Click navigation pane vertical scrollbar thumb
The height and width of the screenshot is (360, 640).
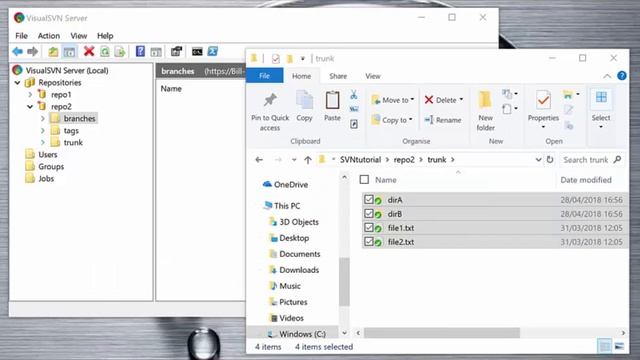point(344,282)
